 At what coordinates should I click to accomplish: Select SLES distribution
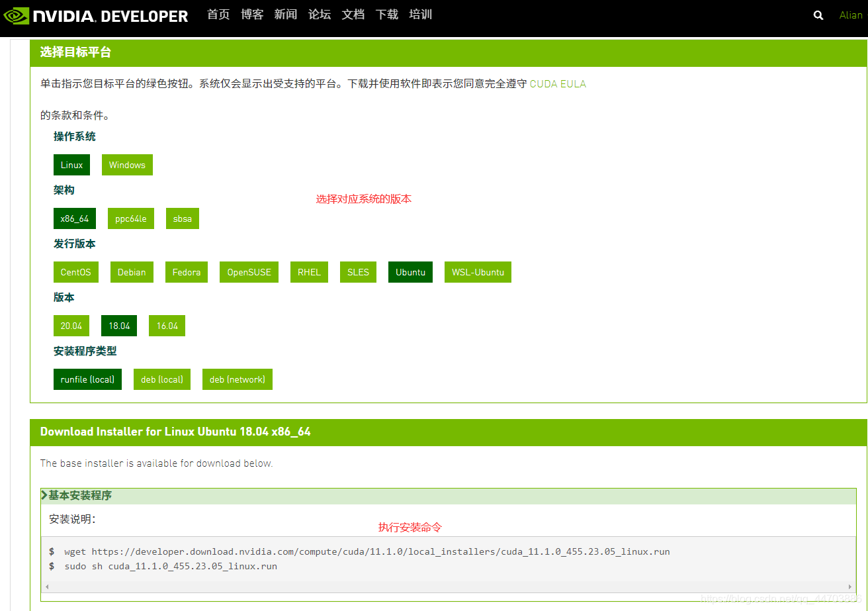[359, 272]
